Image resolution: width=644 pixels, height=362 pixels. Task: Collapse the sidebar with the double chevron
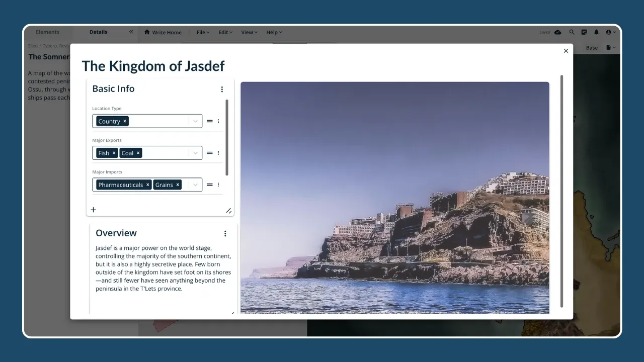pyautogui.click(x=130, y=32)
